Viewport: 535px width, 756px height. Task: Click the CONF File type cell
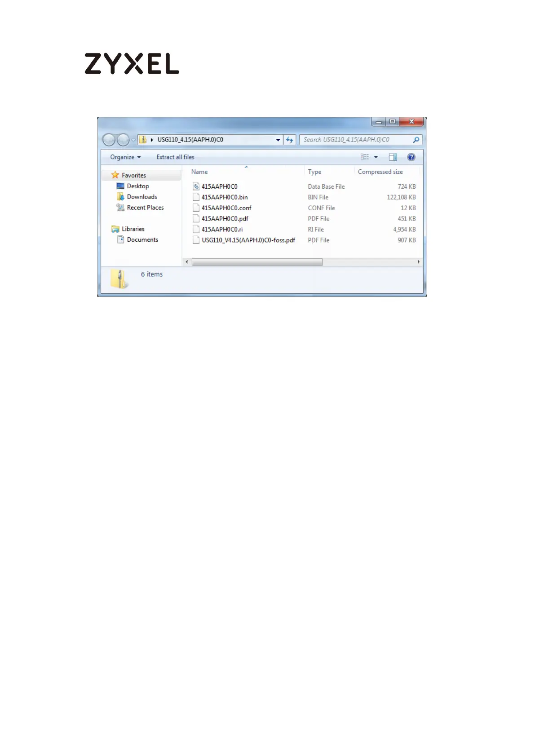[321, 208]
